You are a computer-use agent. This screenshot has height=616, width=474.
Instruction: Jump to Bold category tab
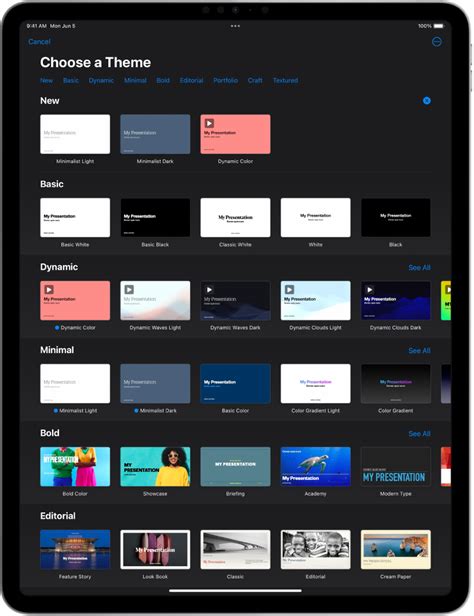[163, 81]
